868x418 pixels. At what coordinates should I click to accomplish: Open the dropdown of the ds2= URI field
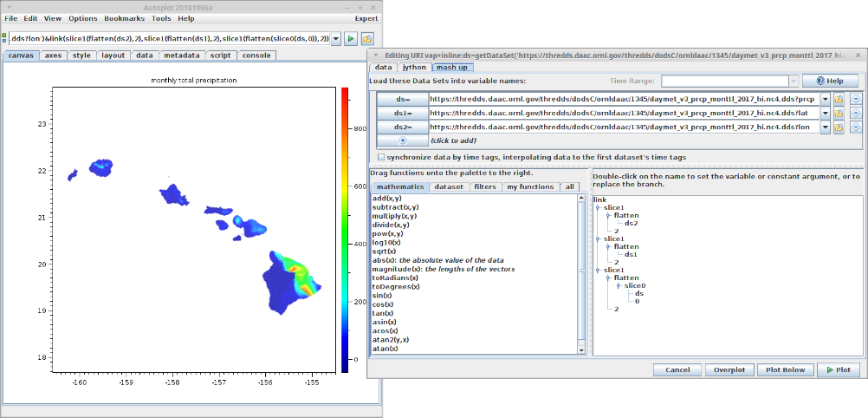(x=826, y=127)
